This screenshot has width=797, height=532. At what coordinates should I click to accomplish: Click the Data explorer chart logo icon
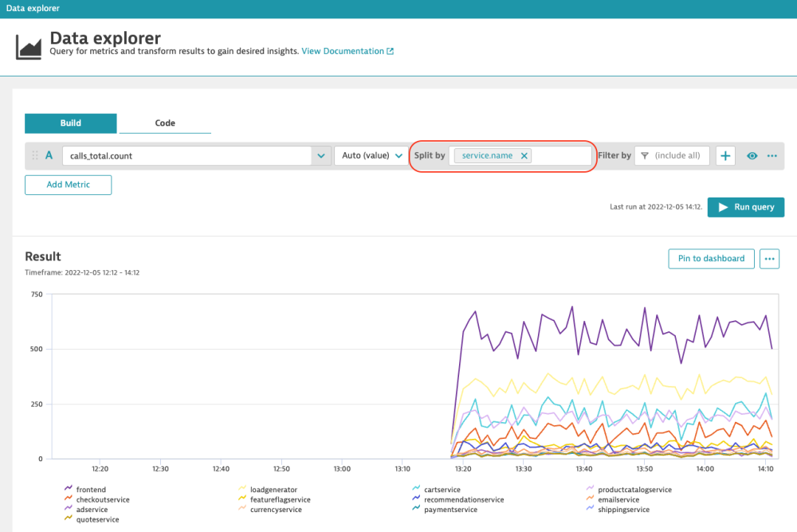pyautogui.click(x=28, y=45)
